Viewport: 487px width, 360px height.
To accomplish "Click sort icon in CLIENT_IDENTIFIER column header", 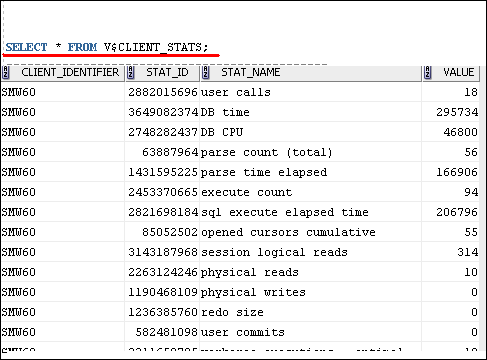I will pyautogui.click(x=6, y=72).
